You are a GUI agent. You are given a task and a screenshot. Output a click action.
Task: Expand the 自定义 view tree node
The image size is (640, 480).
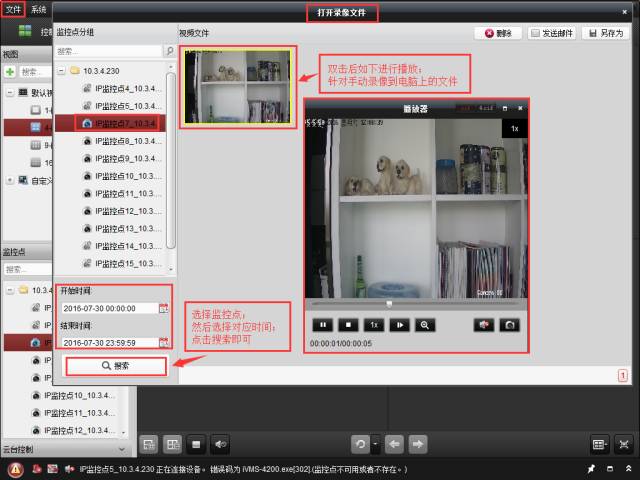pos(10,180)
